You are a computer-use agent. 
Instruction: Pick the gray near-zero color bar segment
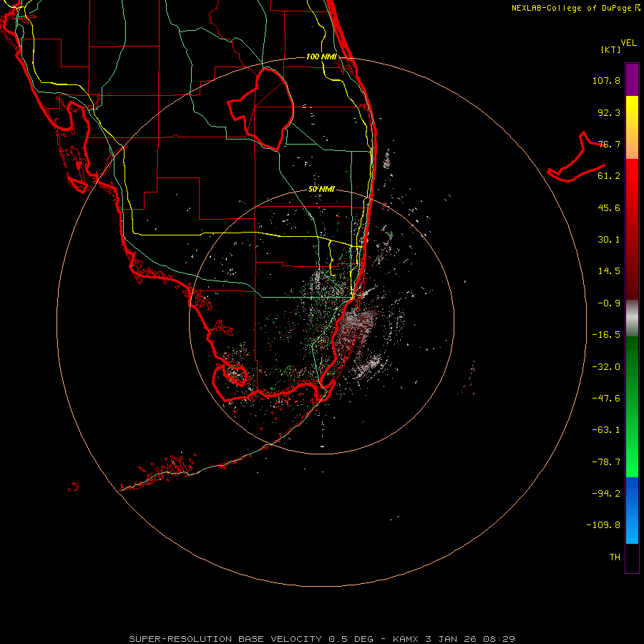[x=632, y=318]
